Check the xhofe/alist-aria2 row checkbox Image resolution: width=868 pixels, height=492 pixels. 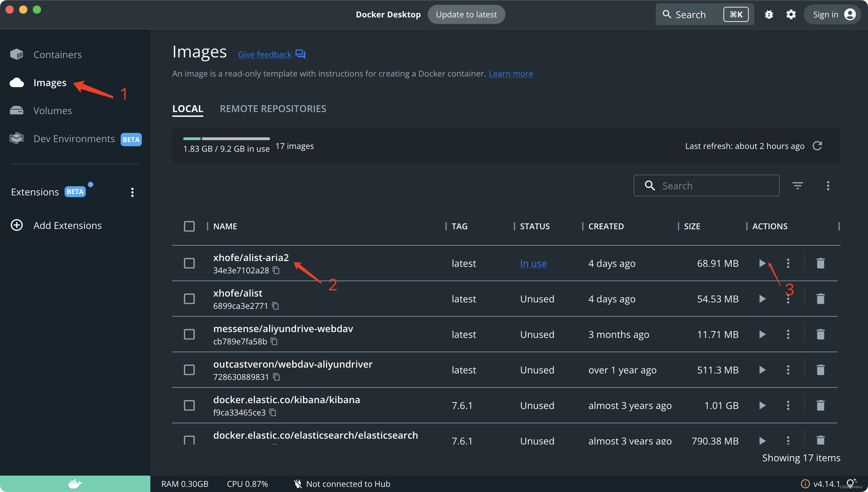coord(189,263)
